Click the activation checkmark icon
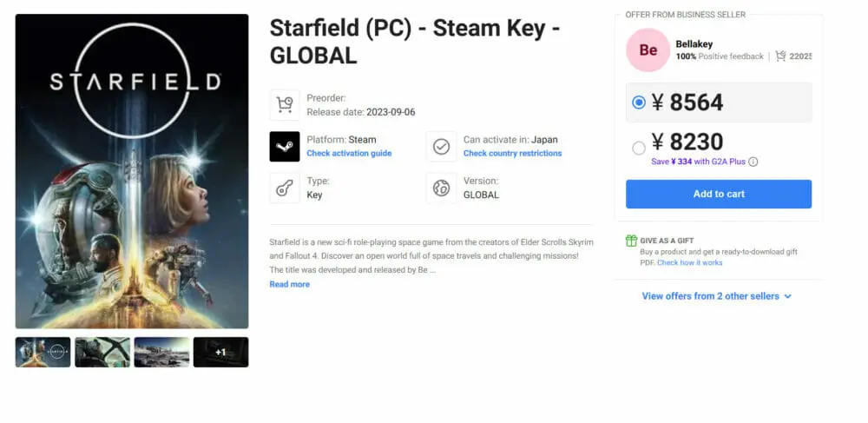Screen dimensions: 868x423 click(x=441, y=147)
